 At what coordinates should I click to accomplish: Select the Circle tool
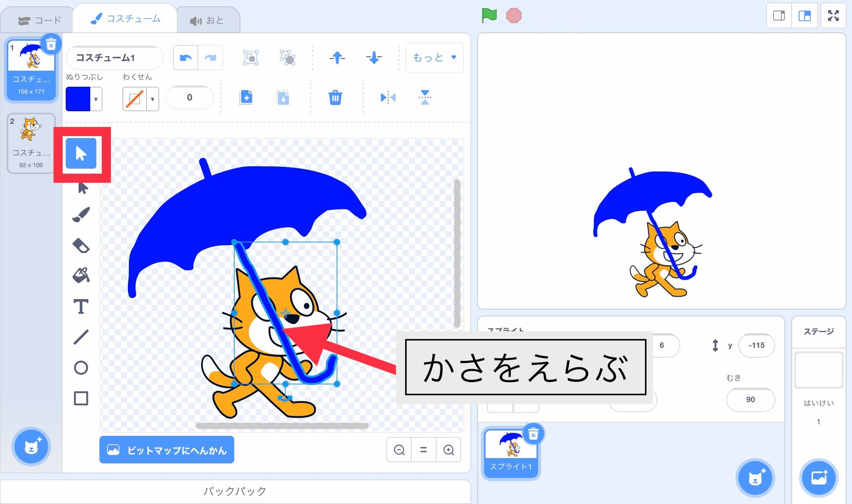click(x=81, y=367)
